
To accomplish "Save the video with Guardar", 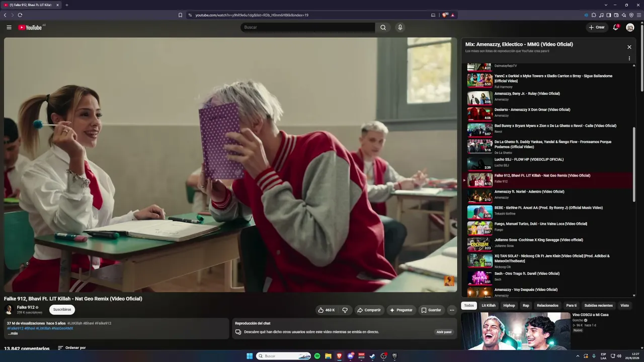I will pos(431,310).
